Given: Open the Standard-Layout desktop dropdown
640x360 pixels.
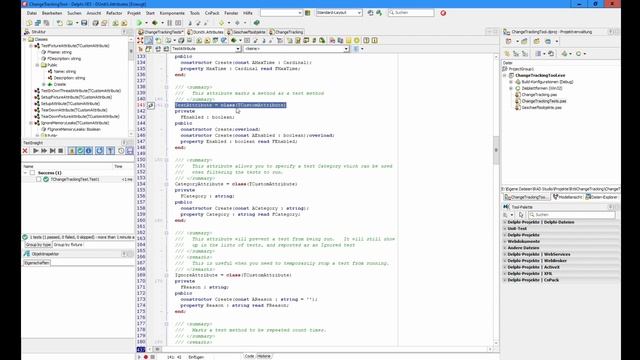Looking at the screenshot, I should 359,13.
